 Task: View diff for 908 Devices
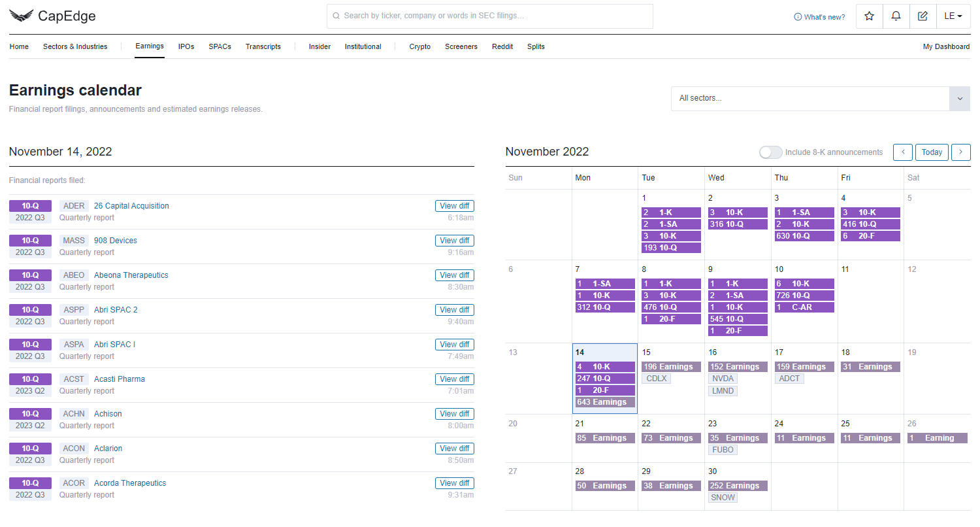pyautogui.click(x=455, y=241)
